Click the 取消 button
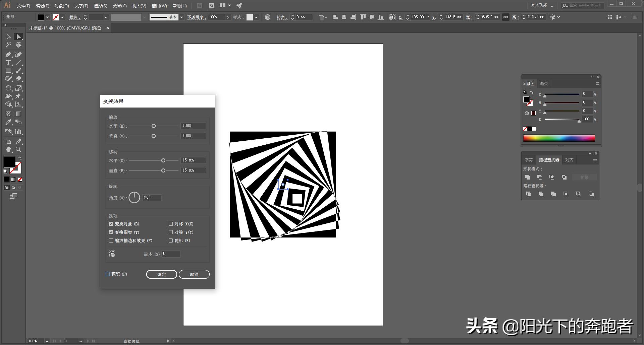Screen dimensions: 644x345 point(194,274)
